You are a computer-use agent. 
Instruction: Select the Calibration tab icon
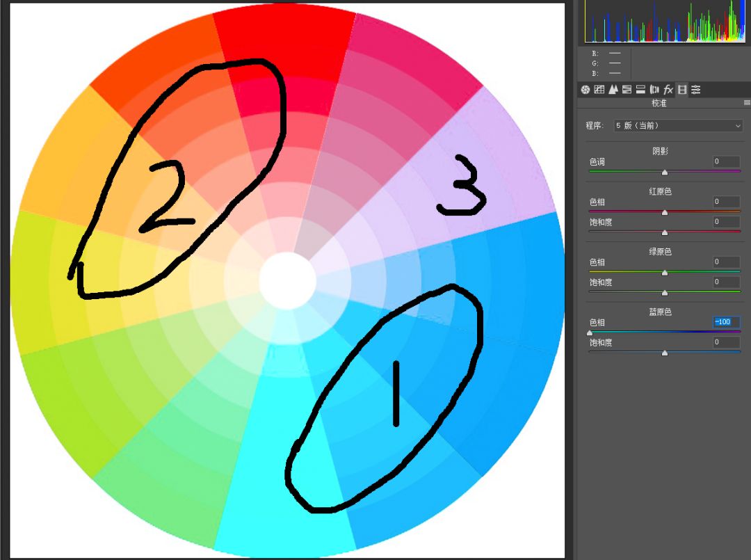(x=682, y=90)
